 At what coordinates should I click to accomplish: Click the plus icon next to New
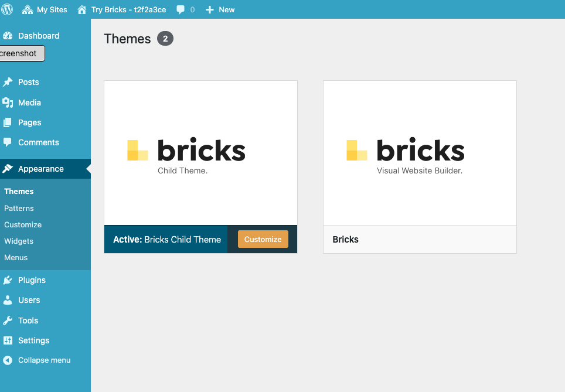(x=210, y=10)
